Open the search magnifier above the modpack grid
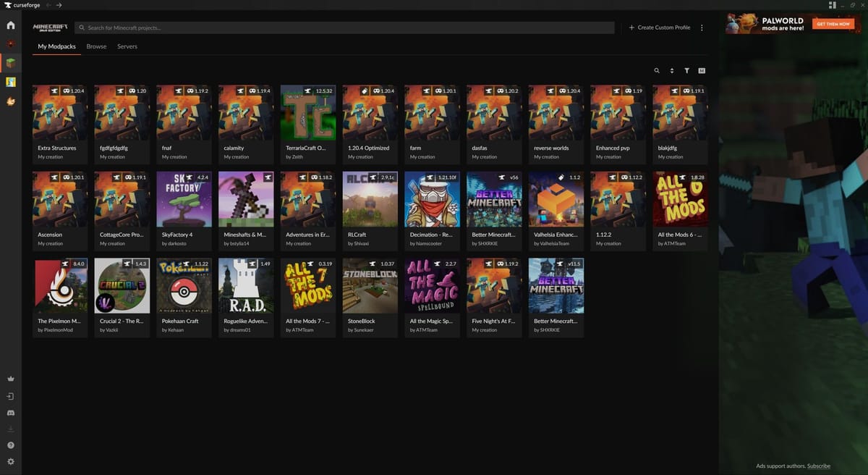This screenshot has width=868, height=475. tap(657, 70)
